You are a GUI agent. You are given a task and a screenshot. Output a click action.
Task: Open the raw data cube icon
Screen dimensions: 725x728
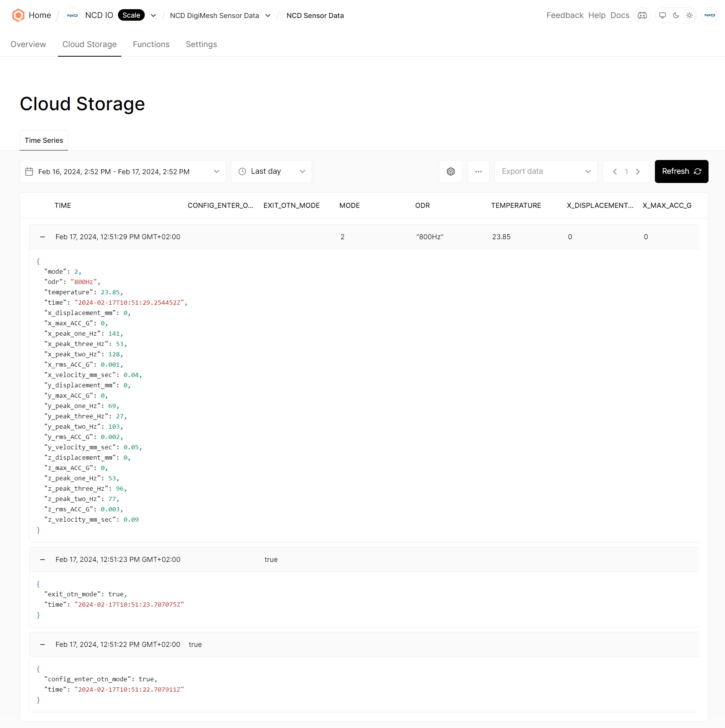pos(450,171)
